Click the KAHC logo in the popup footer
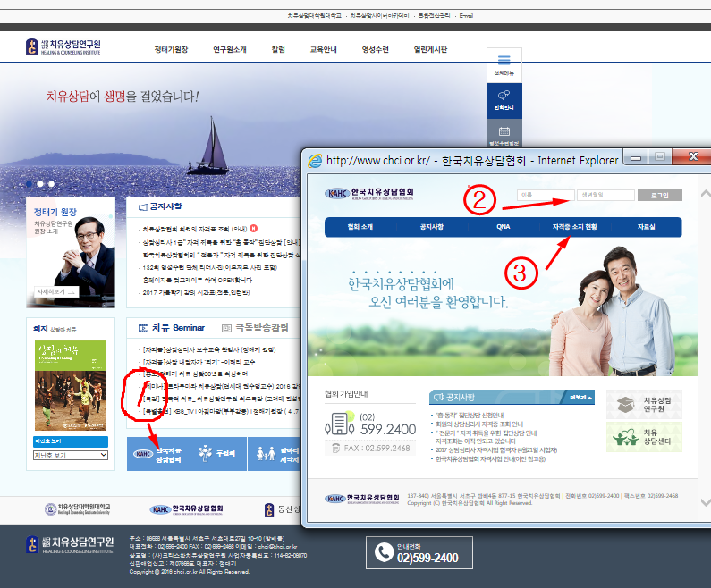The height and width of the screenshot is (588, 711). pyautogui.click(x=362, y=499)
